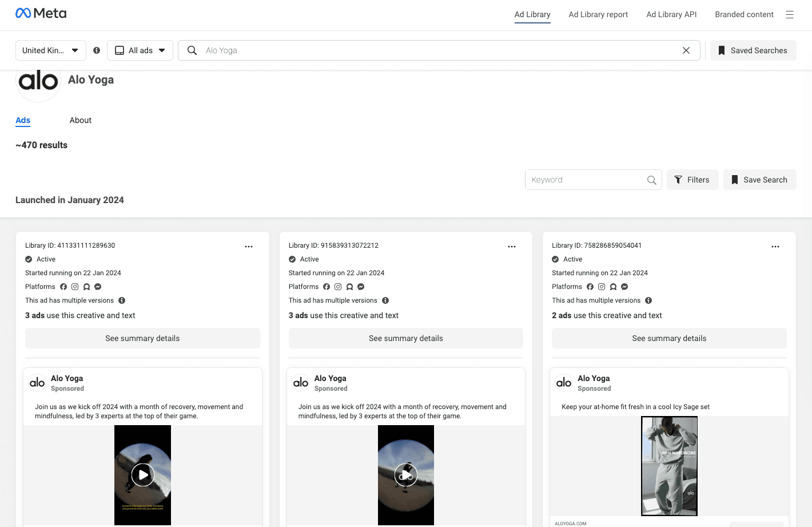Click Save Search button
812x527 pixels.
click(759, 180)
